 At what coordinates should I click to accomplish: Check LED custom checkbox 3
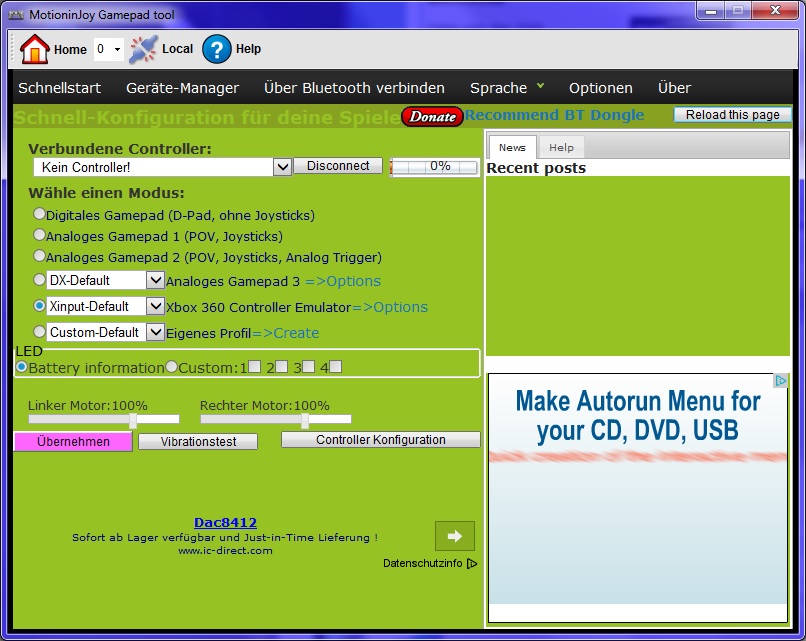point(308,367)
